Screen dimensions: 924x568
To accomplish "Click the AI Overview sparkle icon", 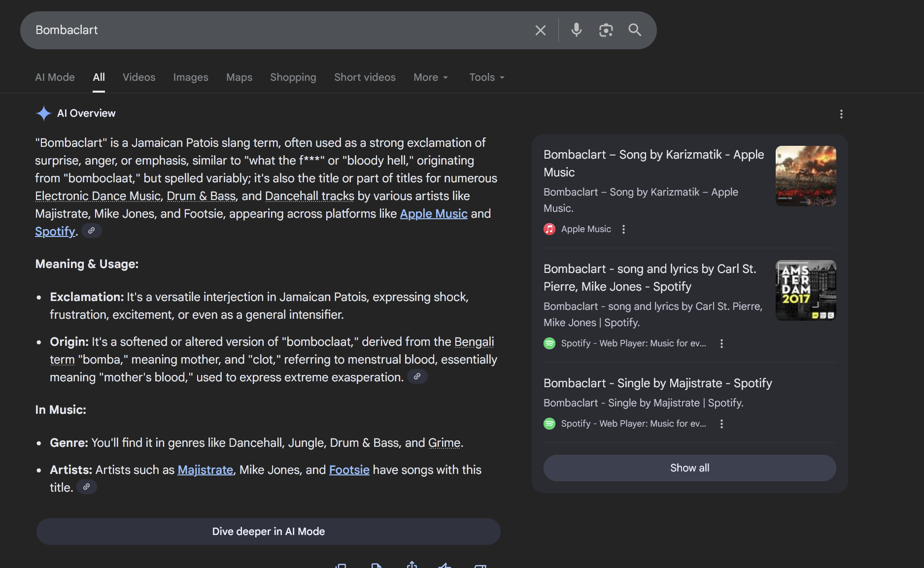I will [x=44, y=113].
